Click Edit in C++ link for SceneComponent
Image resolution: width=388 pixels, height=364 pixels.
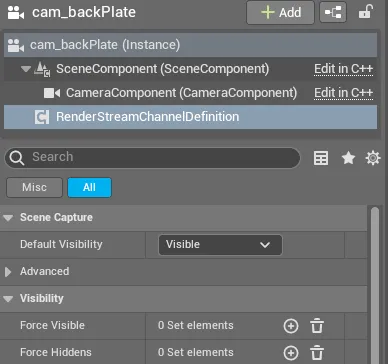pyautogui.click(x=343, y=69)
